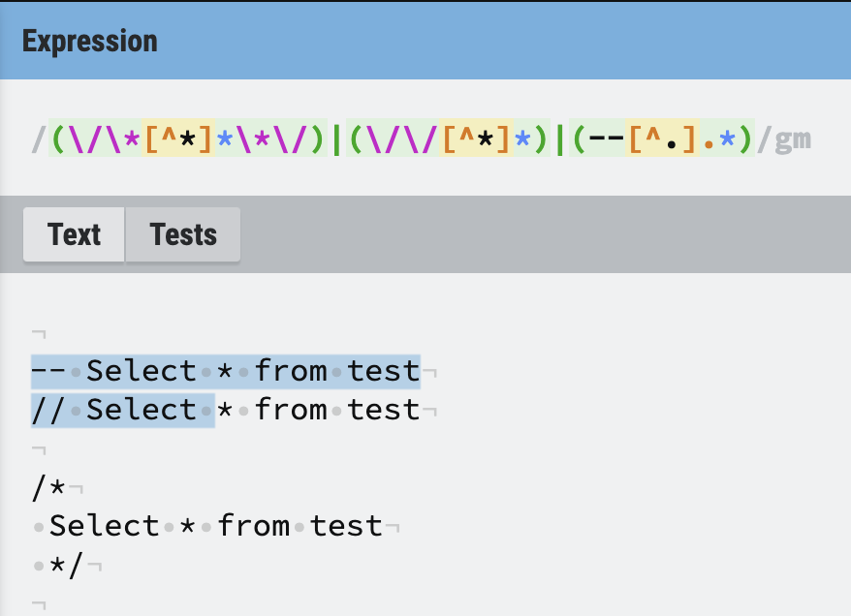Click the first alternation pipe in regex
Image resolution: width=851 pixels, height=616 pixels.
336,139
